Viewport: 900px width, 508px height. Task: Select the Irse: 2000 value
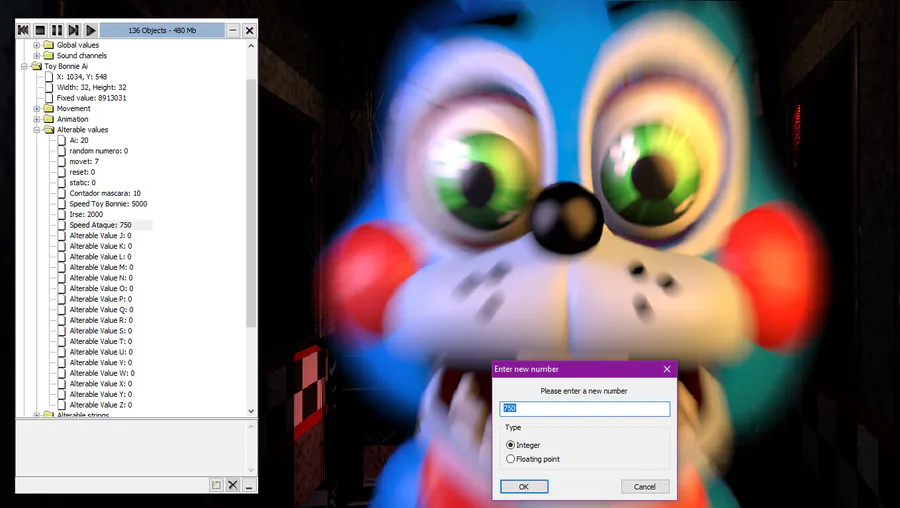point(86,215)
